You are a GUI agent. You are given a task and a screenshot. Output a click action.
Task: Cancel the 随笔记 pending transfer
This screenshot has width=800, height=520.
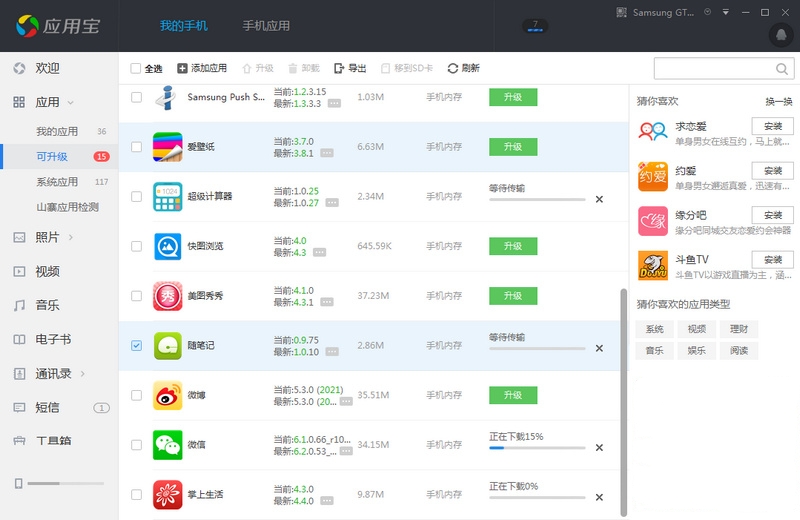point(599,348)
